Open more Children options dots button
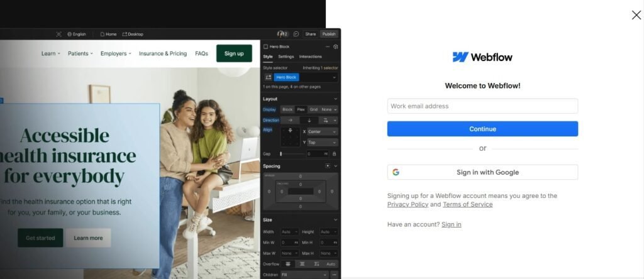The image size is (644, 279). coord(335,275)
